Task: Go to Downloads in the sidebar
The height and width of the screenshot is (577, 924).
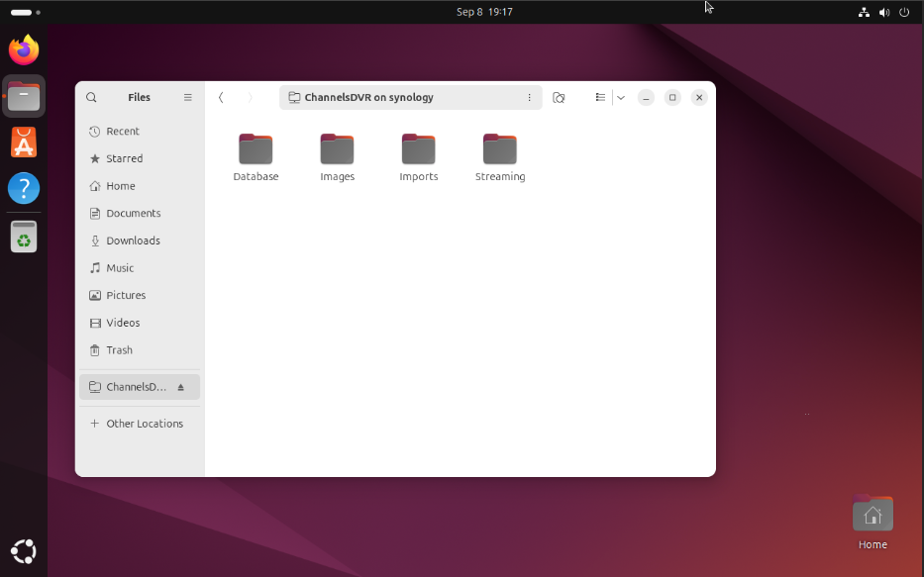Action: (133, 240)
